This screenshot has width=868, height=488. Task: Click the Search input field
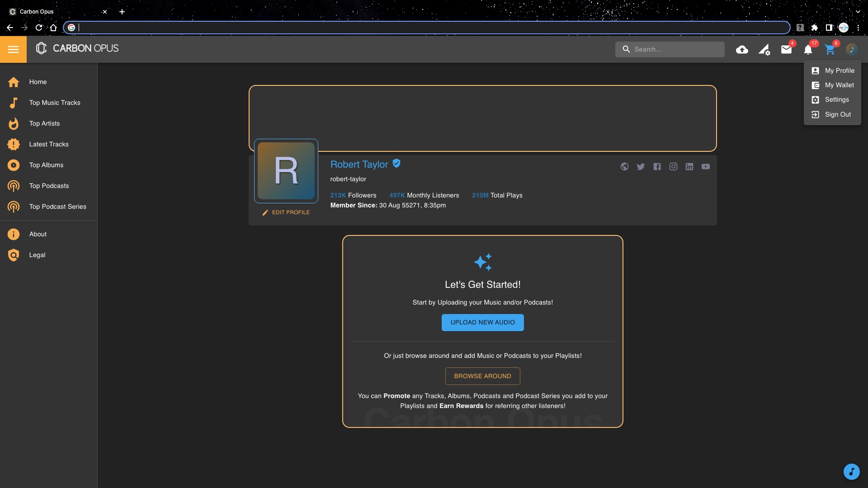[676, 50]
